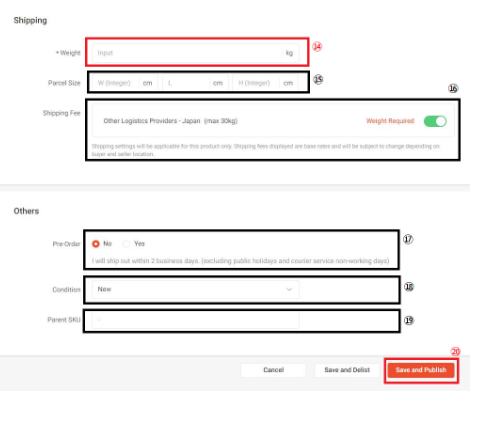Click circled number 15 marker near Parcel Size
This screenshot has width=498, height=422.
click(318, 79)
